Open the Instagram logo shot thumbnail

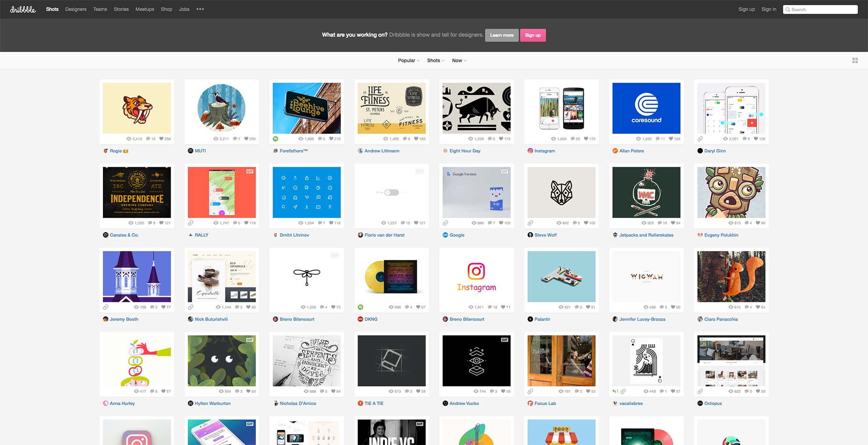point(477,276)
